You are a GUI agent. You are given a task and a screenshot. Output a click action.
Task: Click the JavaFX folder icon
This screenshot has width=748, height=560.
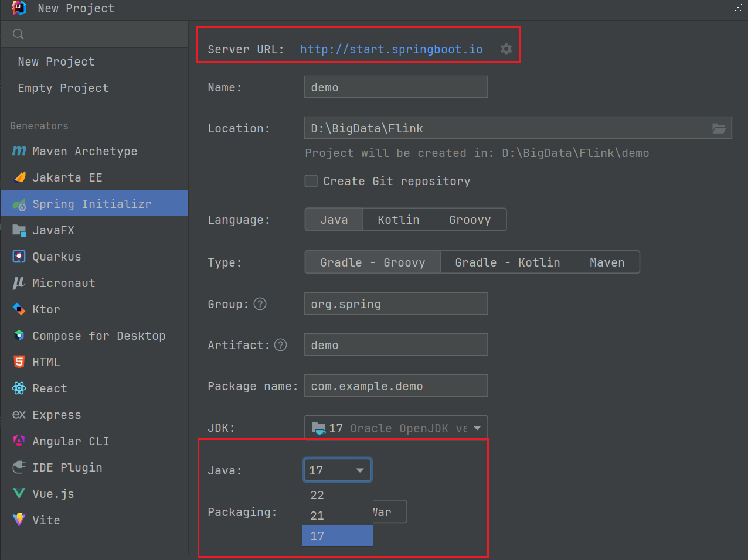19,230
